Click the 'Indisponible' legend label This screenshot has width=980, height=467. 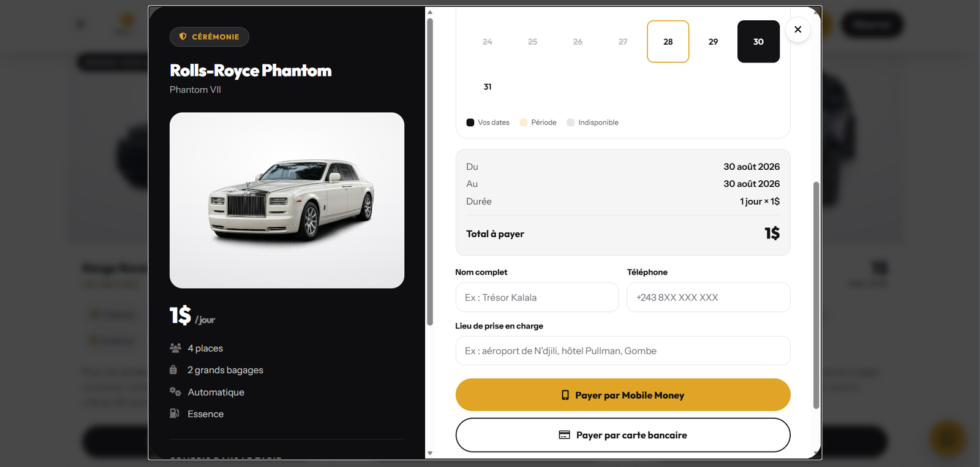click(598, 123)
